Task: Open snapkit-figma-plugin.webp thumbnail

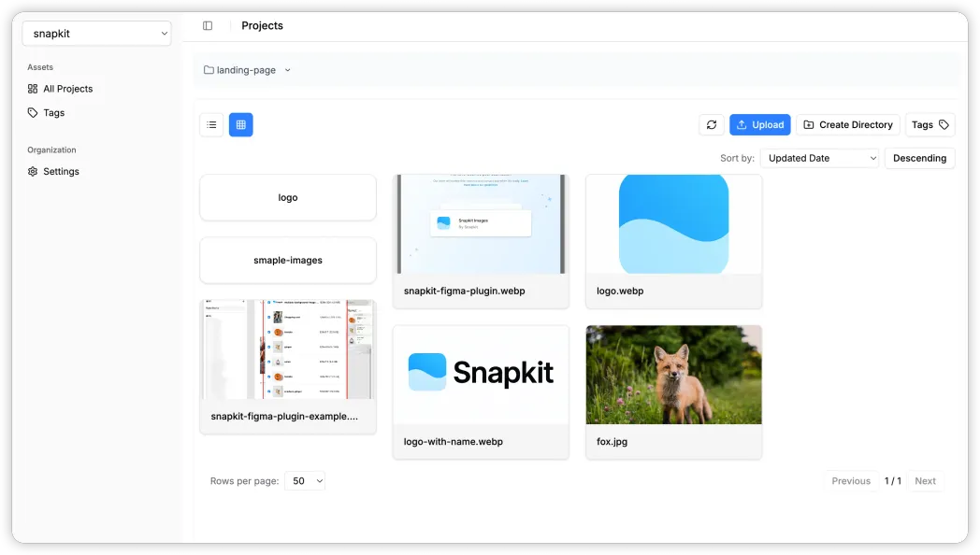Action: (481, 224)
